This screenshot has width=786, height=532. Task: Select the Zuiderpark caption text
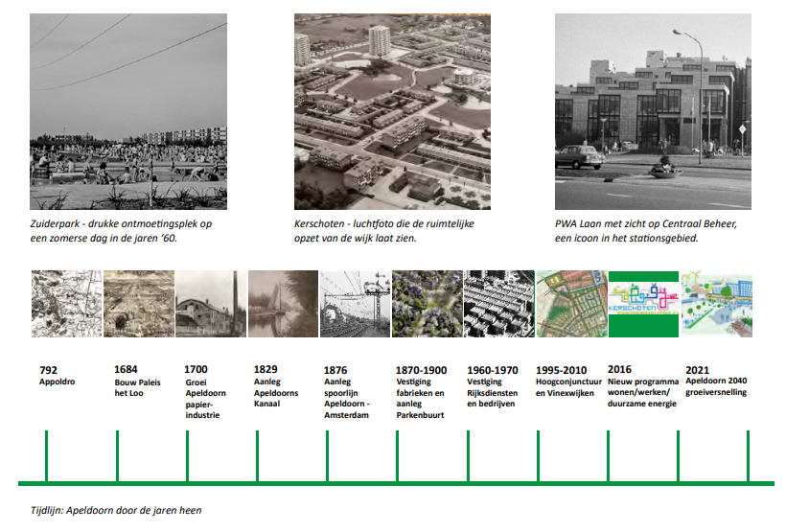tap(122, 230)
